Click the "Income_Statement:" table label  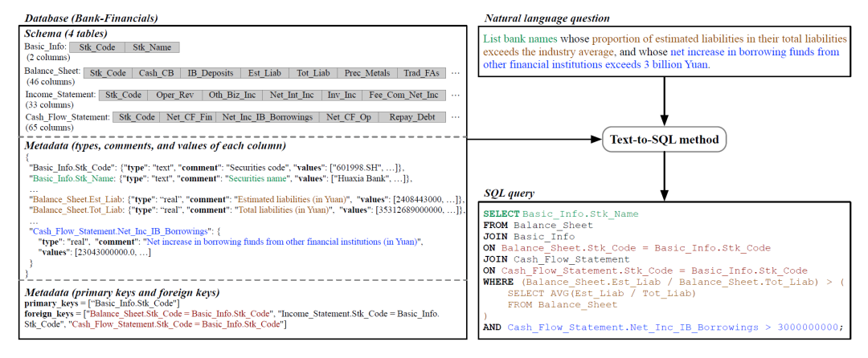pyautogui.click(x=60, y=95)
